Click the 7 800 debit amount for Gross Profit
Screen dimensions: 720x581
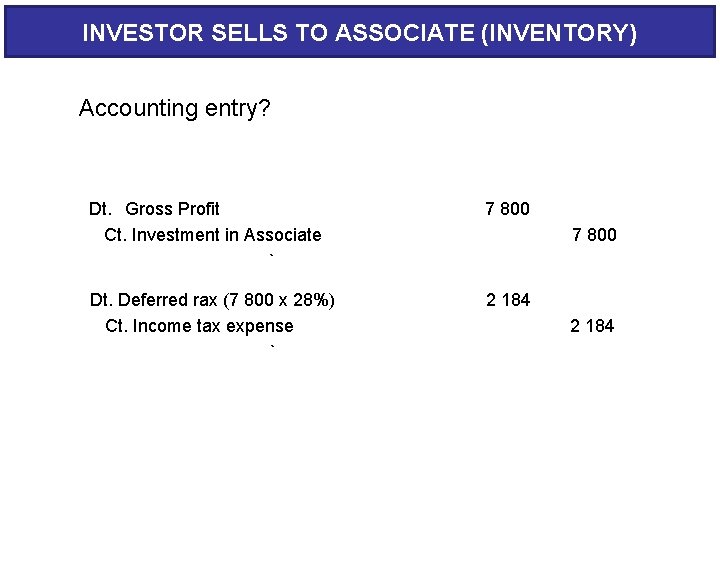point(507,209)
